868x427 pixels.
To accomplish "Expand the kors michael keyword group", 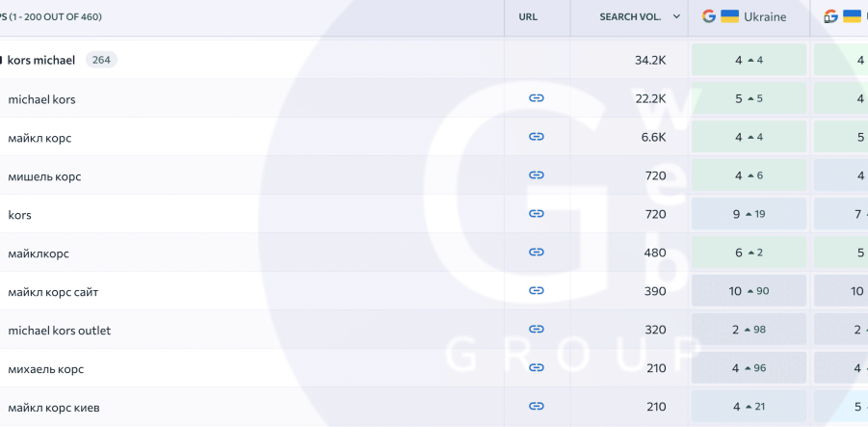I will pyautogui.click(x=2, y=61).
